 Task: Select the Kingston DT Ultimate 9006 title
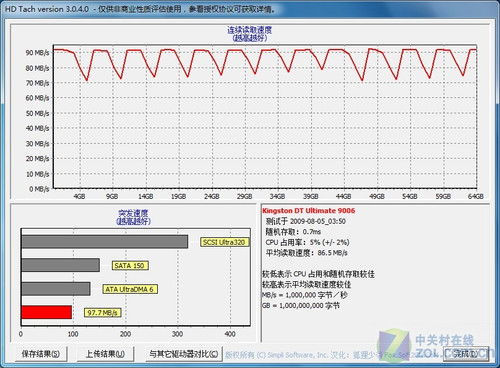[x=309, y=211]
